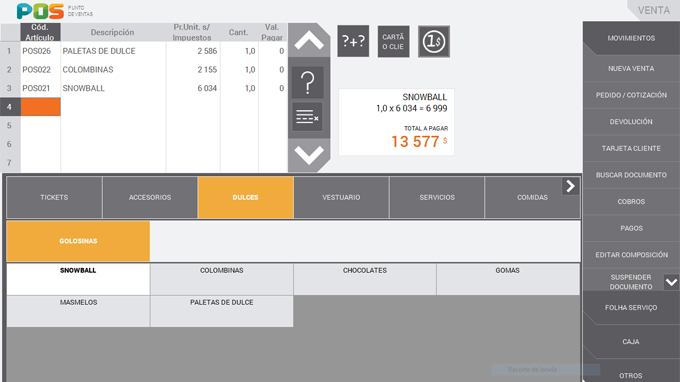This screenshot has width=680, height=382.
Task: Switch to the VESTUARIO category tab
Action: [341, 197]
